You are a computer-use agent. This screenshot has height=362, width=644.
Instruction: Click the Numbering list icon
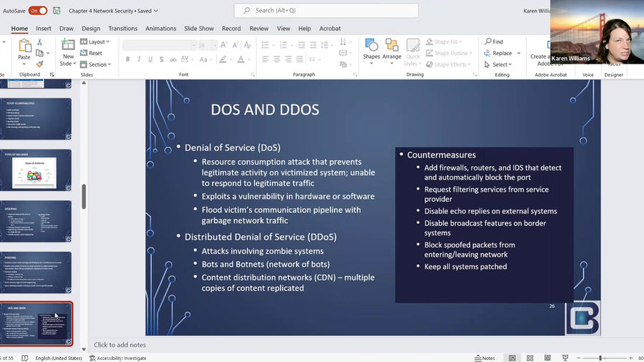285,45
